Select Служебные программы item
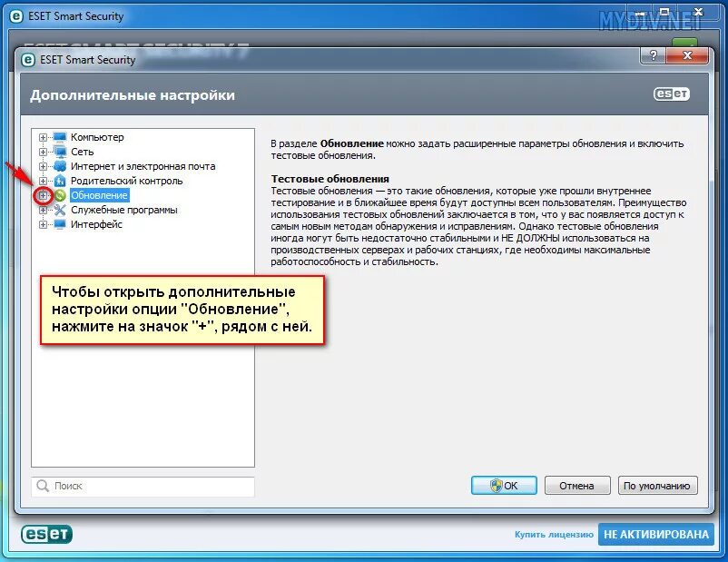 124,210
